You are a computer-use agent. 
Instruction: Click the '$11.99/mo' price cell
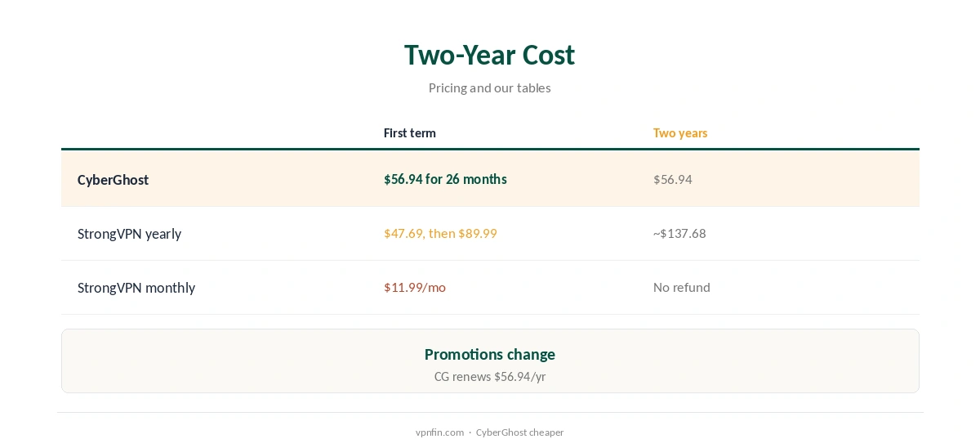415,287
